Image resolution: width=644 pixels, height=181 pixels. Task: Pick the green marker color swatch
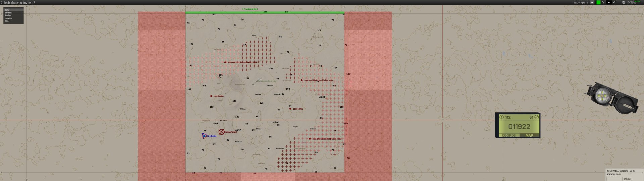pyautogui.click(x=598, y=2)
